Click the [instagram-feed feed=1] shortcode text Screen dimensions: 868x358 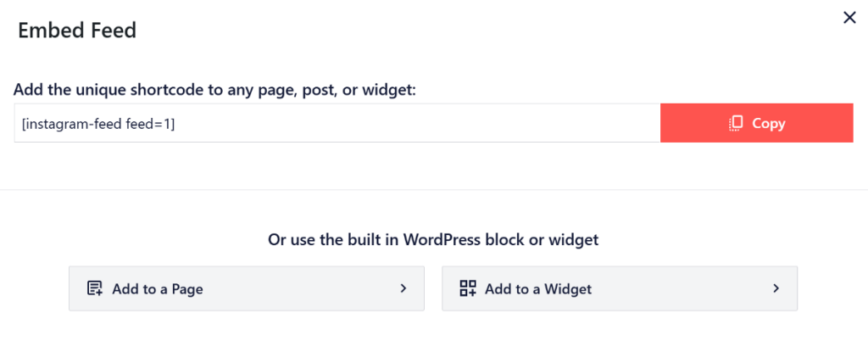98,124
